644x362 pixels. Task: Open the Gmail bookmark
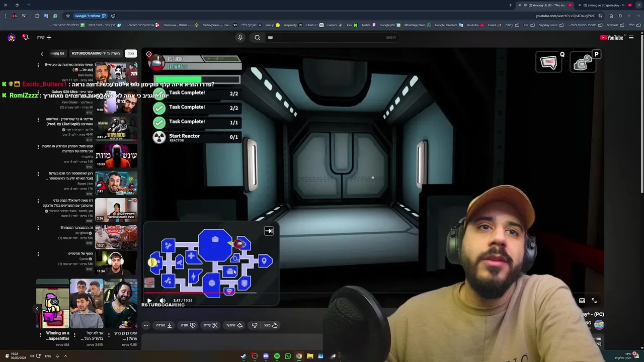click(494, 25)
